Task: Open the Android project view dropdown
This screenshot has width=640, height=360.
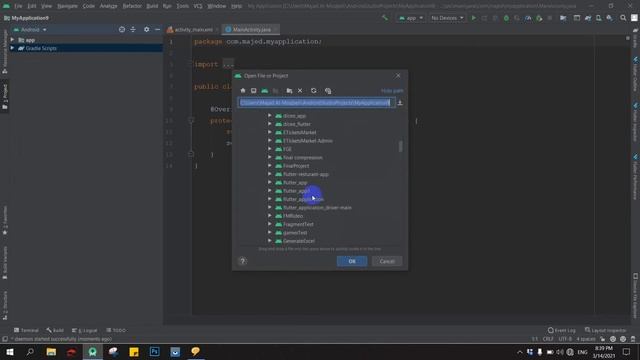Action: coord(30,30)
